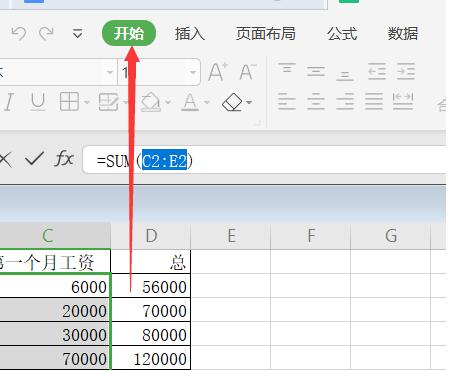
Task: Select column E header
Action: 231,235
